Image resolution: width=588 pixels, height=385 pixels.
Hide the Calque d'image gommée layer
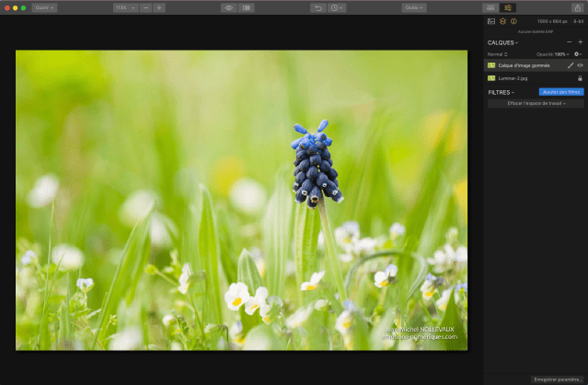pos(580,65)
